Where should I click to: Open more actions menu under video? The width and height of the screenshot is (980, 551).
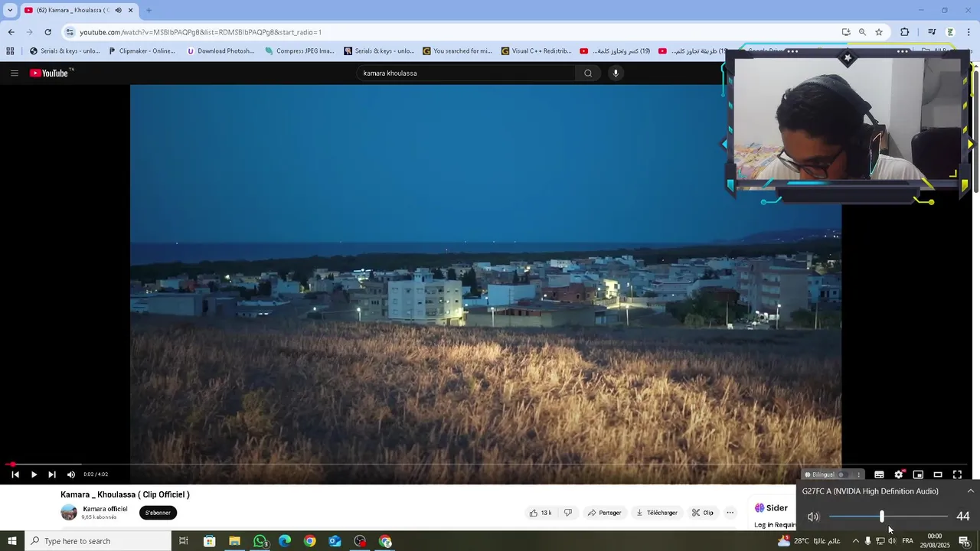tap(730, 513)
